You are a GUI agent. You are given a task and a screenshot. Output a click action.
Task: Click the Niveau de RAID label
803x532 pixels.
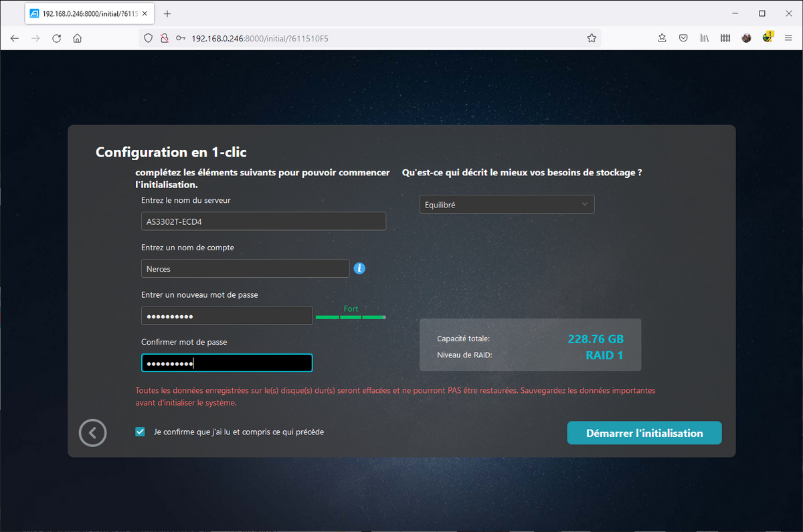[464, 355]
